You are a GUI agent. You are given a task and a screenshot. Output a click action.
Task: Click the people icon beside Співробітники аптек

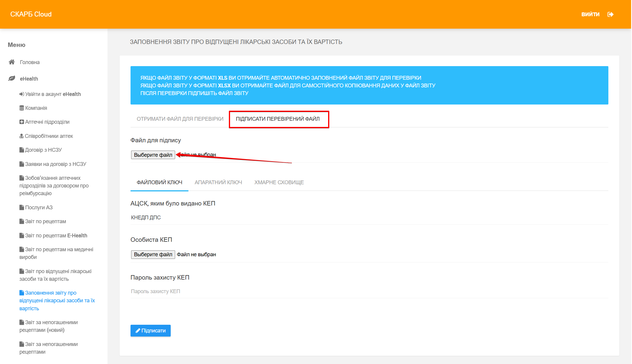pos(22,136)
